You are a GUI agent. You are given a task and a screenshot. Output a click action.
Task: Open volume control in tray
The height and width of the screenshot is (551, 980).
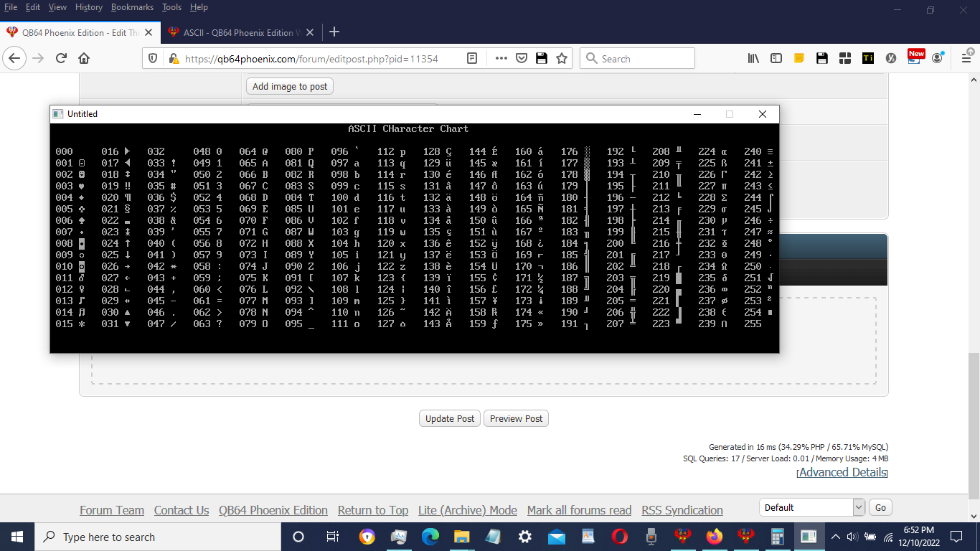click(853, 537)
